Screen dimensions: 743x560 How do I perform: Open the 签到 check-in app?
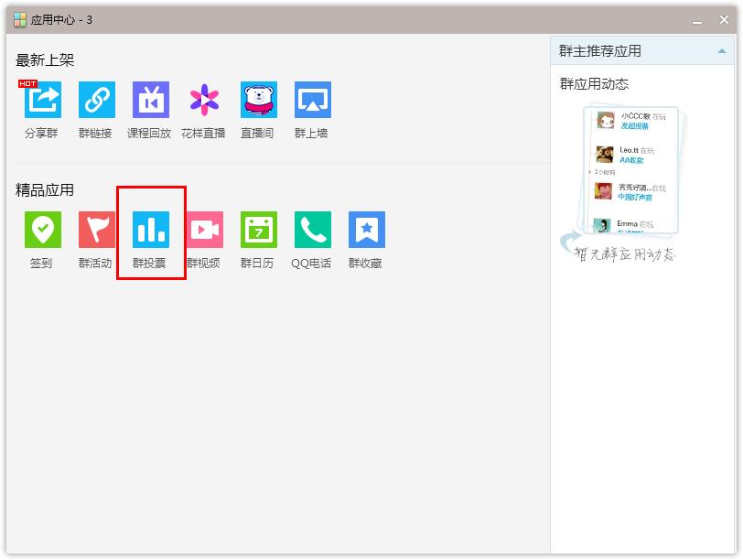41,232
